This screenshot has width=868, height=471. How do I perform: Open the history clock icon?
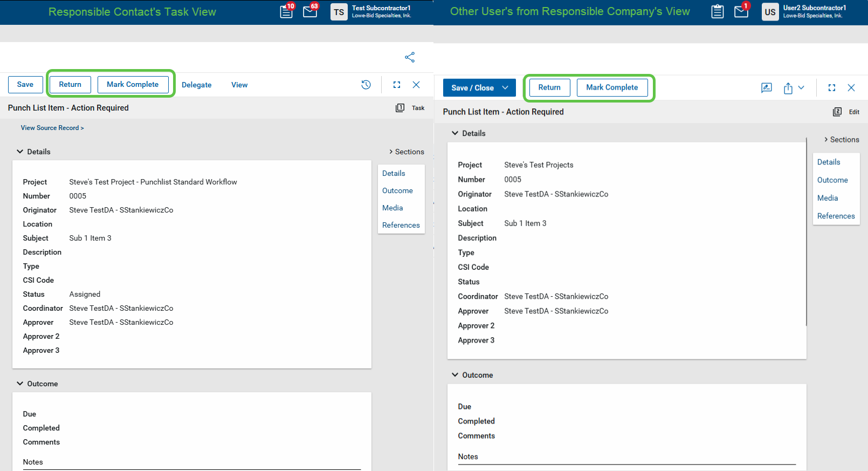coord(366,85)
